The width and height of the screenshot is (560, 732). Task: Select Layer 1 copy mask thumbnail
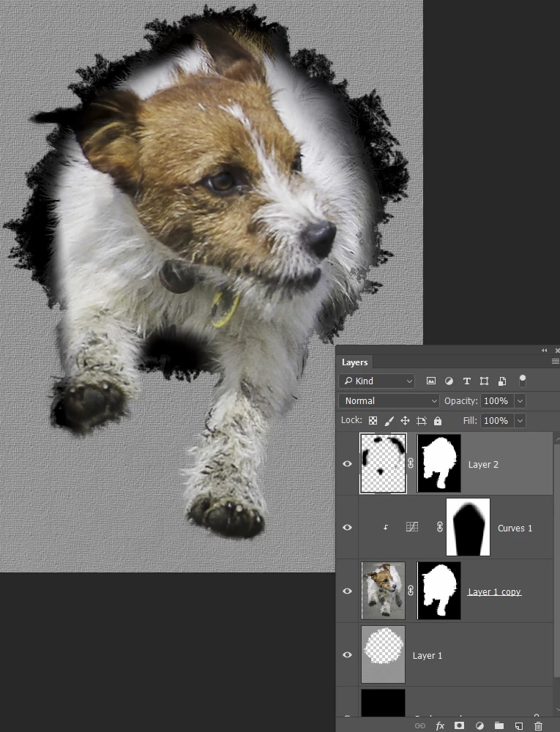[x=438, y=591]
